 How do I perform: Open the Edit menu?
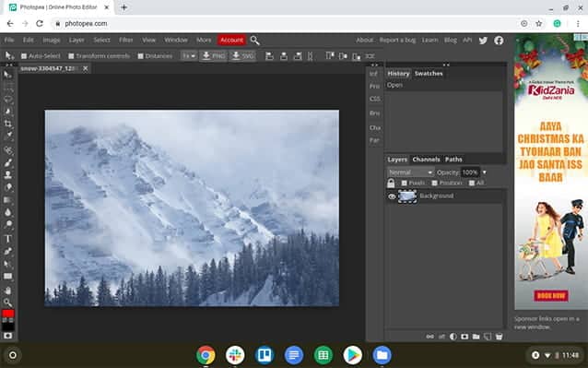(29, 40)
